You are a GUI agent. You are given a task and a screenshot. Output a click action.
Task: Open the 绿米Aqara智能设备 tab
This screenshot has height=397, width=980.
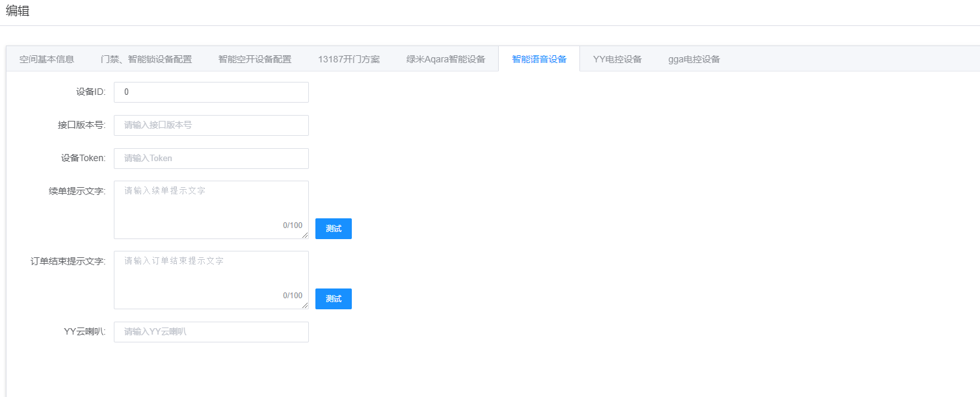pyautogui.click(x=445, y=59)
